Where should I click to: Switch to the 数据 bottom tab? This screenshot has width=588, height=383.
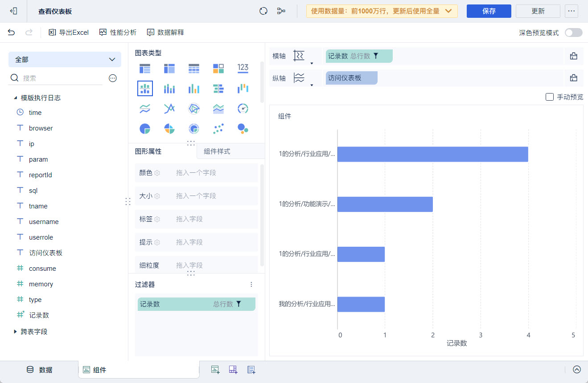pos(39,370)
